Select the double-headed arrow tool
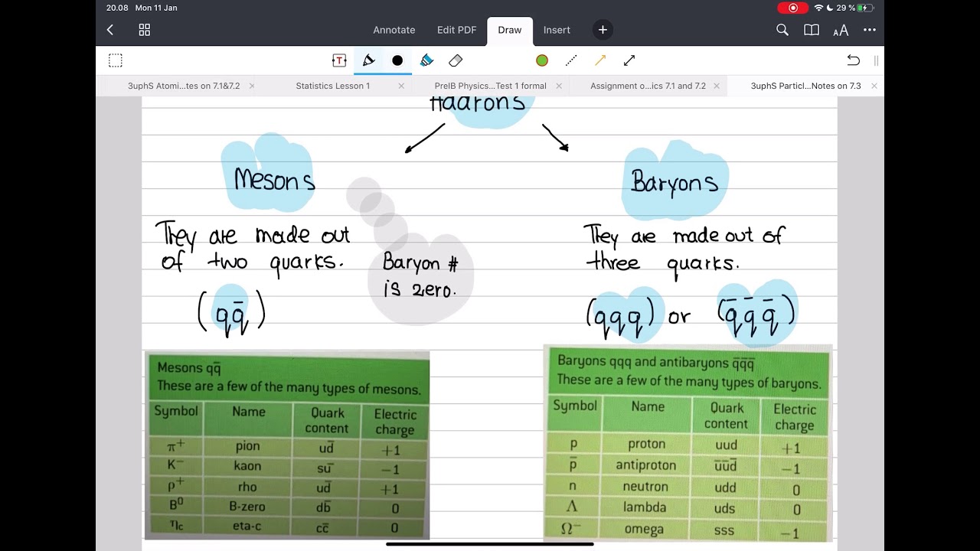Image resolution: width=980 pixels, height=551 pixels. [x=629, y=60]
